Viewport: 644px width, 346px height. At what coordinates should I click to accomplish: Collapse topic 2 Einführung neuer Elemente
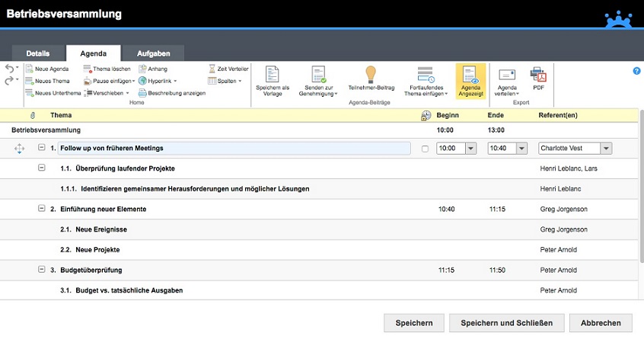41,208
